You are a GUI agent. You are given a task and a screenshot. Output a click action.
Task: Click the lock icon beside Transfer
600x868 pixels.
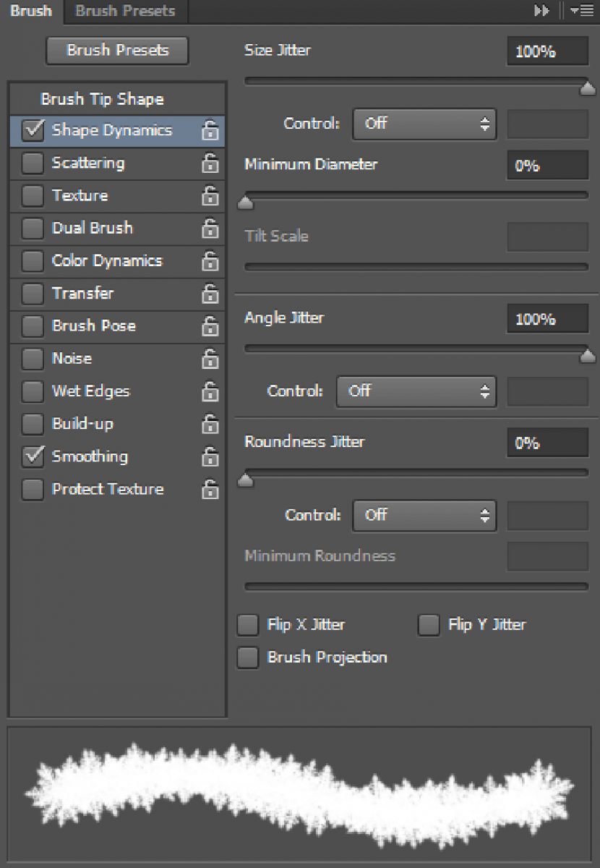point(210,294)
